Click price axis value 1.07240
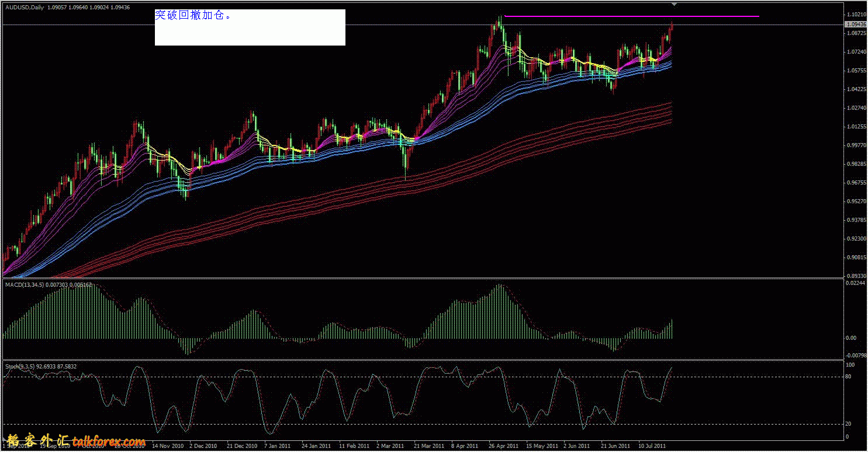Screen dimensions: 868x452 [x=856, y=52]
